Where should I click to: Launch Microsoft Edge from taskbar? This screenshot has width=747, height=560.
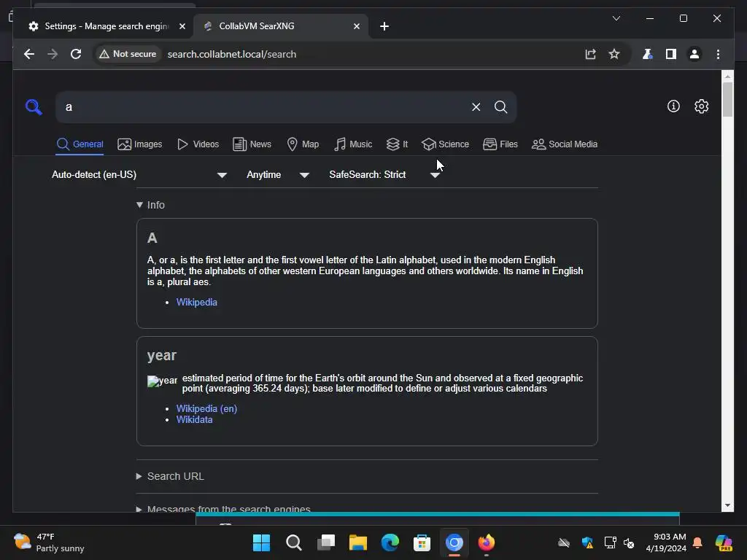[390, 542]
